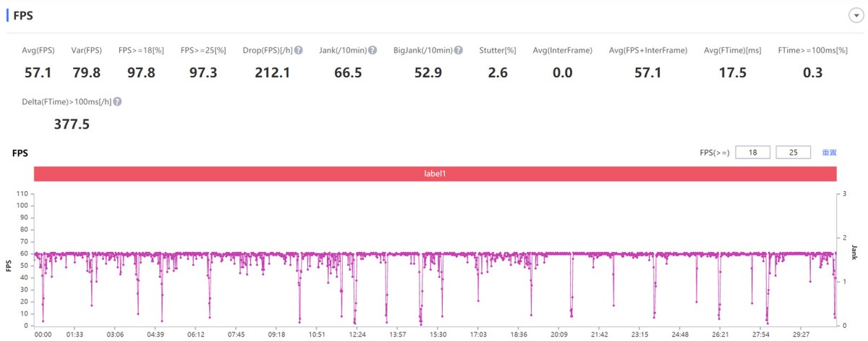
Task: Click the Jank label on right axis
Action: (x=854, y=251)
